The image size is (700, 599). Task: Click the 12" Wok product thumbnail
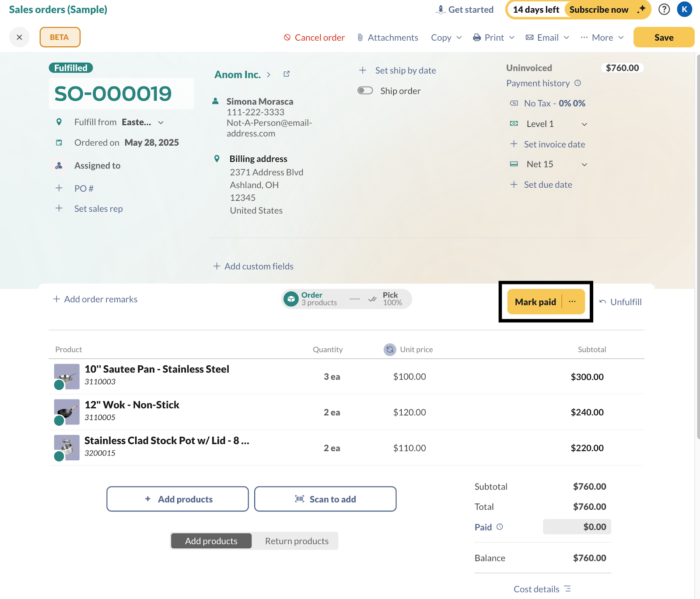tap(66, 412)
